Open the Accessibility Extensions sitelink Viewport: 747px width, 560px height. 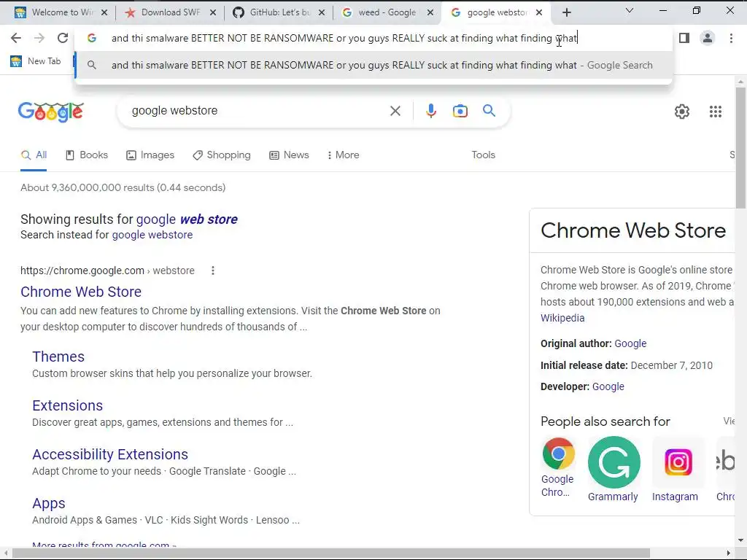tap(110, 455)
